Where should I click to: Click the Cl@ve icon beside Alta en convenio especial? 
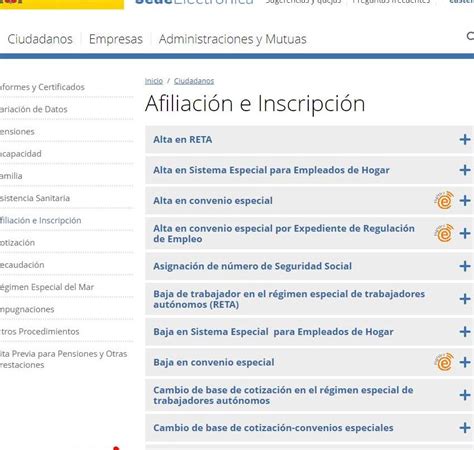pyautogui.click(x=444, y=200)
